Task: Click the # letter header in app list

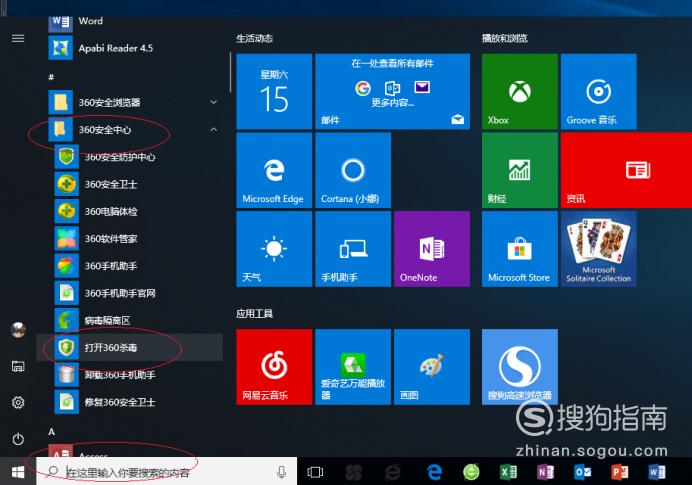Action: pos(51,77)
